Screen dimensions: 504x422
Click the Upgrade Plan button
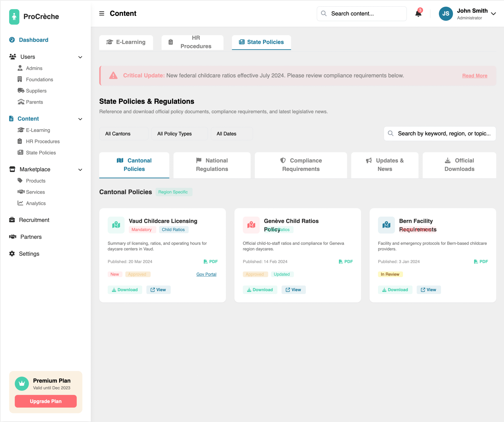coord(46,401)
